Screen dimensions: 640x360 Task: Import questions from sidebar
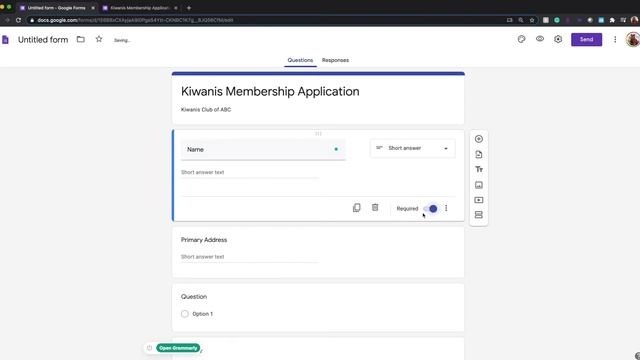(479, 154)
